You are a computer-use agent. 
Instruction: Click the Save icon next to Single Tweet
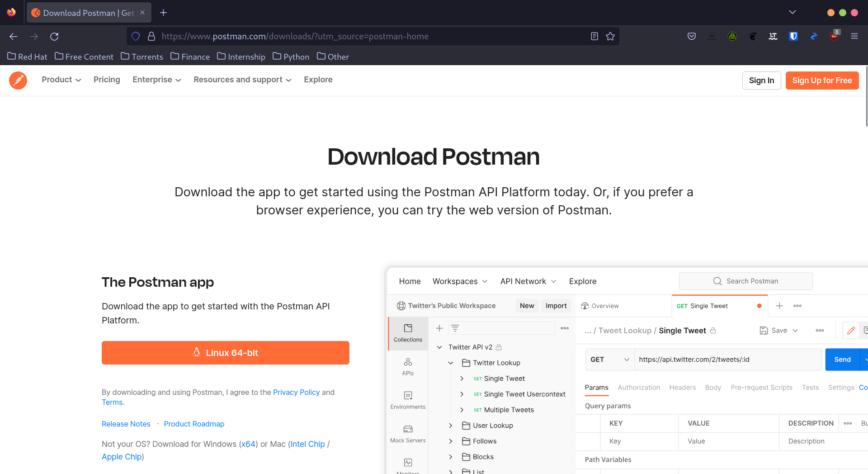764,331
